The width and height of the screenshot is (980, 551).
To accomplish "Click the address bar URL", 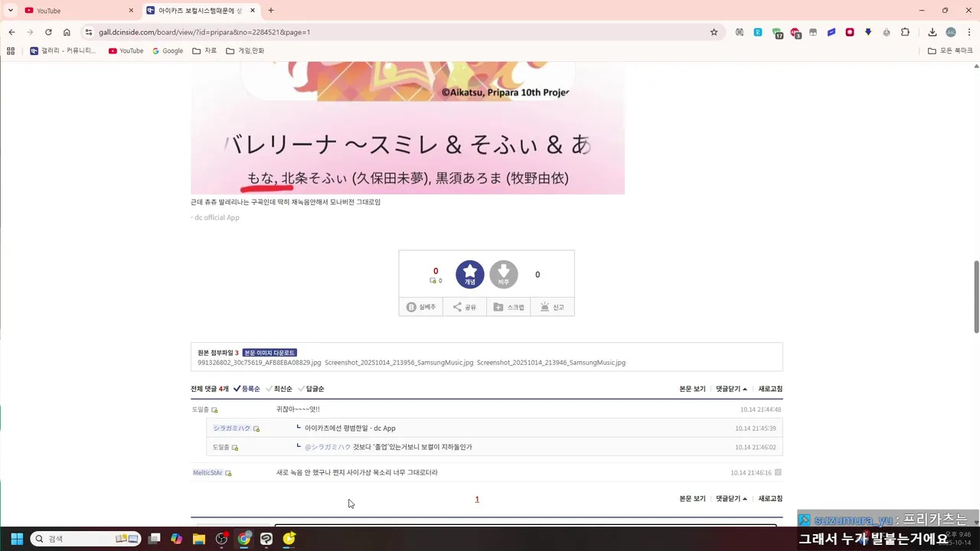I will tap(204, 32).
